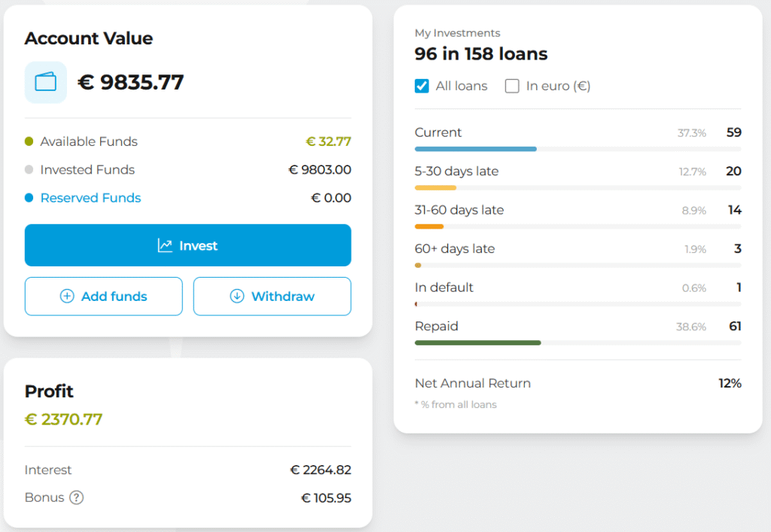
Task: Click the green dot next to Available Funds
Action: (29, 141)
